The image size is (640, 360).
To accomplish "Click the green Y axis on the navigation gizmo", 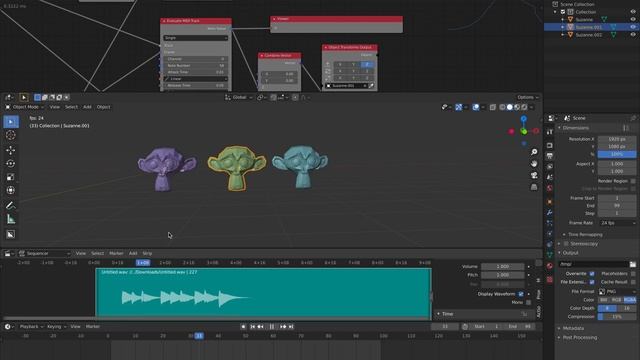I will (524, 131).
